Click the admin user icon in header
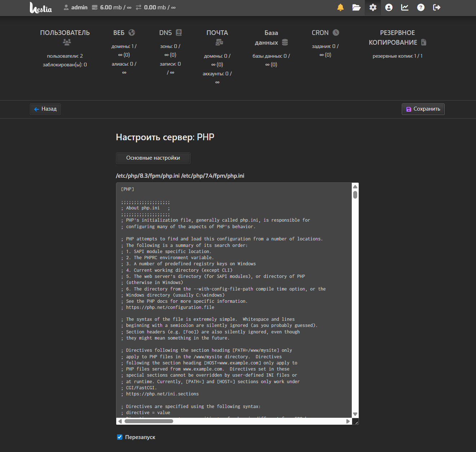This screenshot has width=476, height=452. pos(66,8)
